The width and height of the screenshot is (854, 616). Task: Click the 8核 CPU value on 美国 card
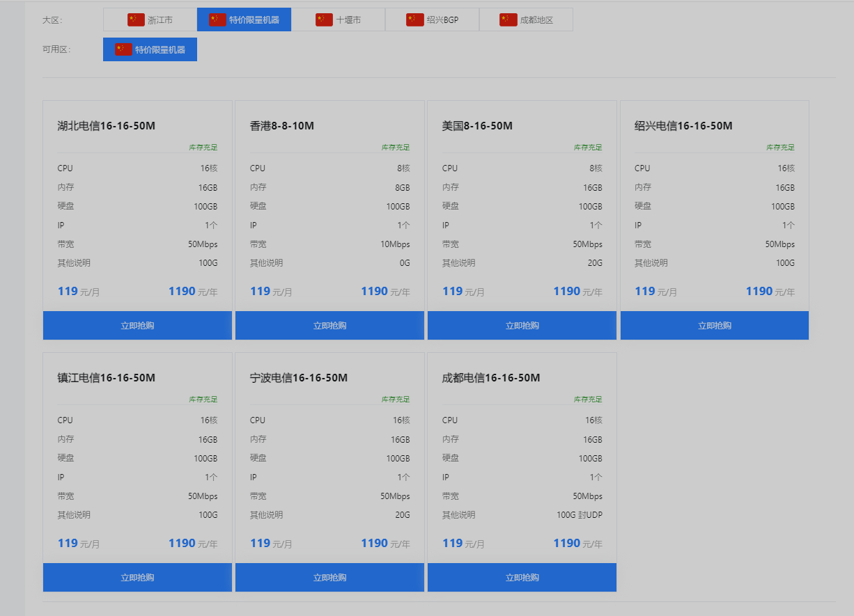click(596, 168)
